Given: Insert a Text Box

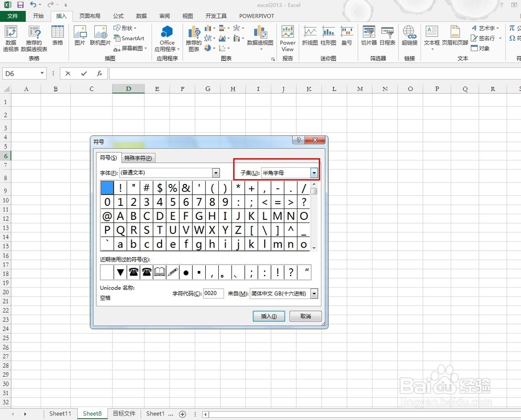Looking at the screenshot, I should pos(431,38).
